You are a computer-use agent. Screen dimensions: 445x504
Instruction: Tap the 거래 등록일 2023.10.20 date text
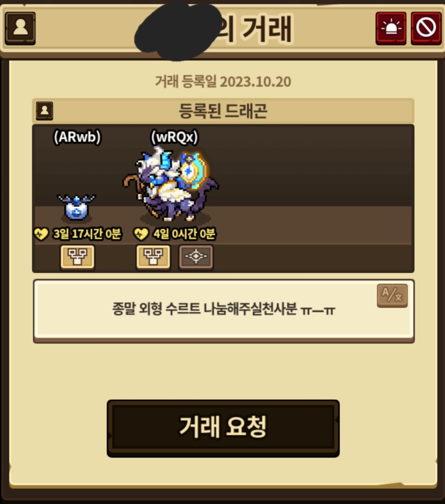[x=223, y=82]
